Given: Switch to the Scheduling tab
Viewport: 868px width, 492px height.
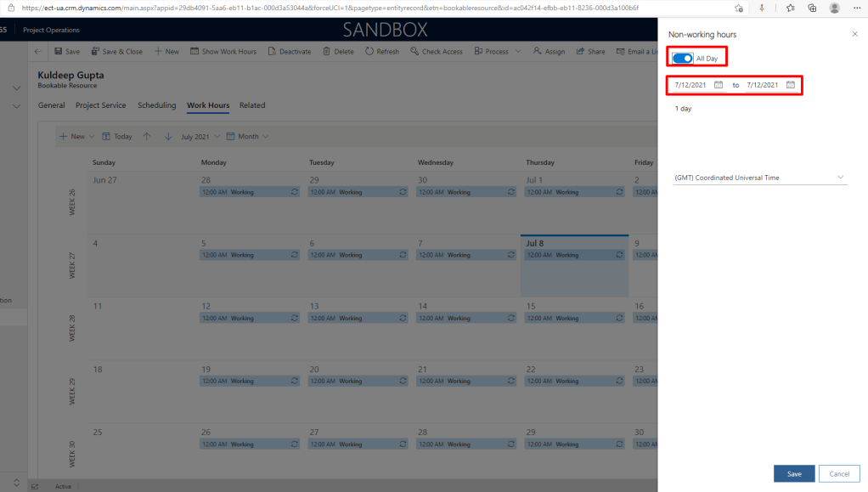Looking at the screenshot, I should tap(156, 105).
